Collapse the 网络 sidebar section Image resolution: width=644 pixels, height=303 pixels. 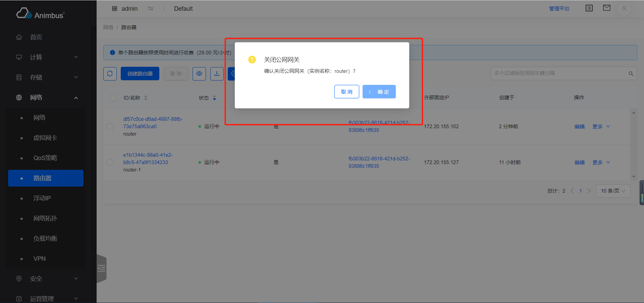(x=37, y=97)
